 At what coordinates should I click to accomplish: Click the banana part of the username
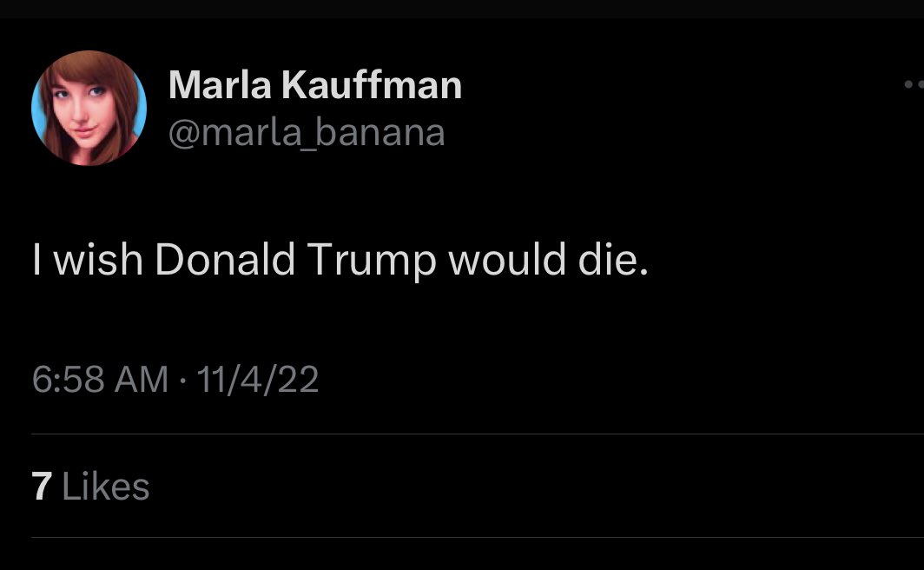389,133
